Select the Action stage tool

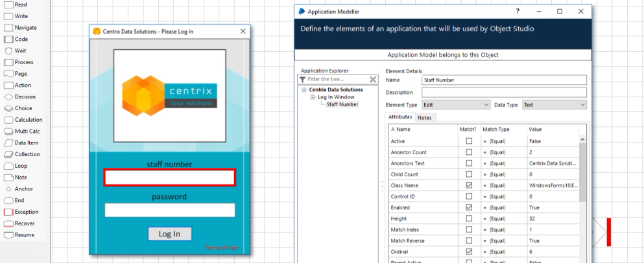[x=18, y=85]
